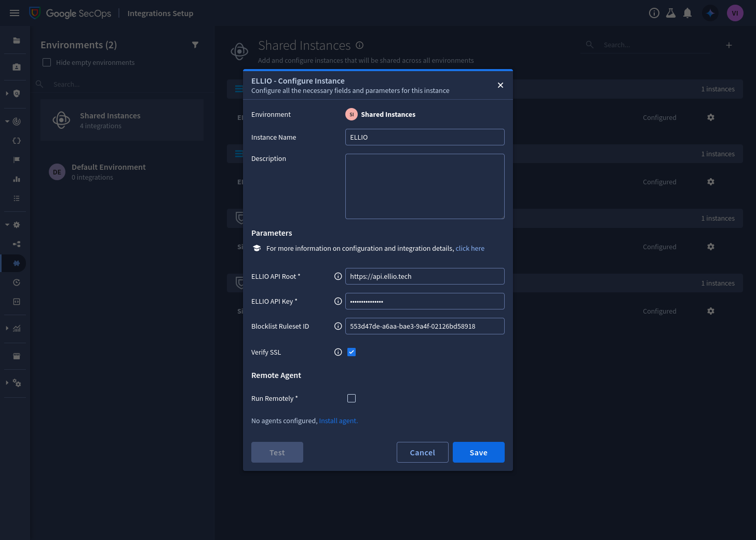
Task: Edit the ELLIO API Key field
Action: pos(425,301)
